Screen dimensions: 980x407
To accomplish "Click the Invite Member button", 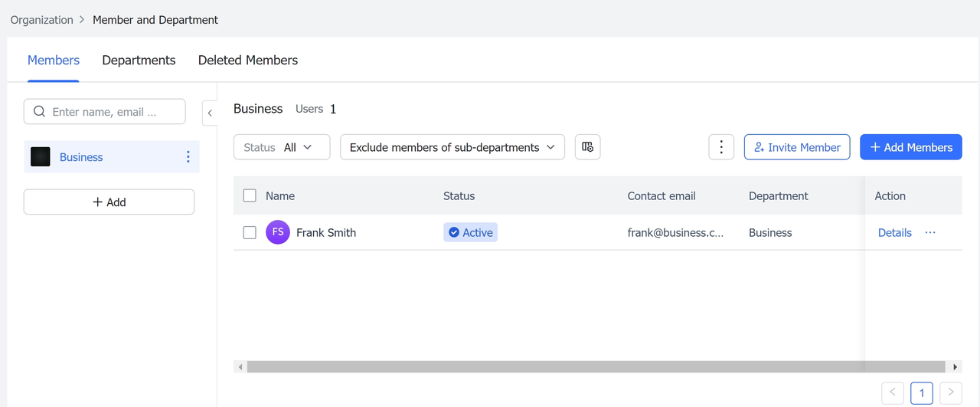I will [x=796, y=147].
